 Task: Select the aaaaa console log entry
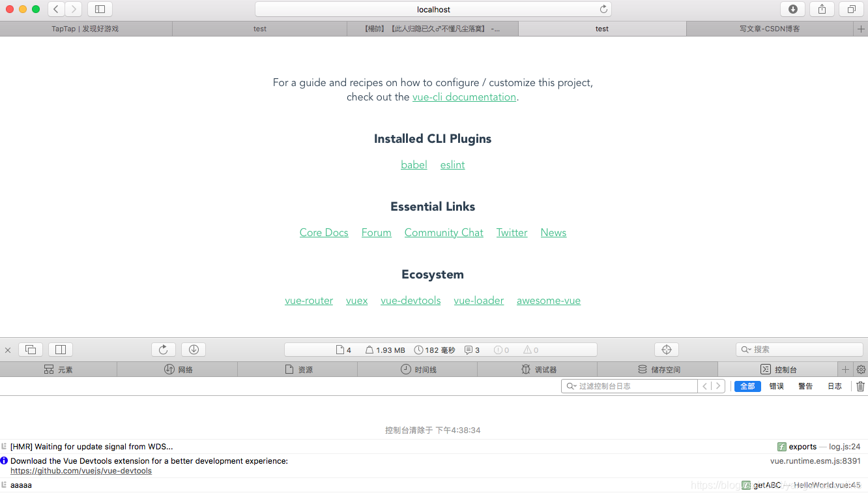(x=434, y=485)
